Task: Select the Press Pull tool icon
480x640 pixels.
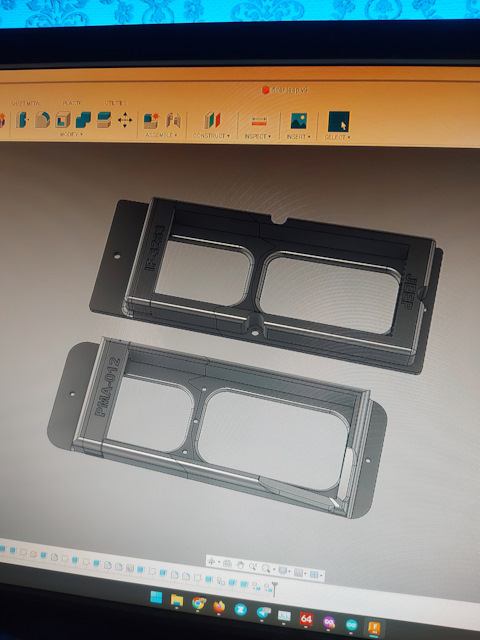Action: point(22,120)
